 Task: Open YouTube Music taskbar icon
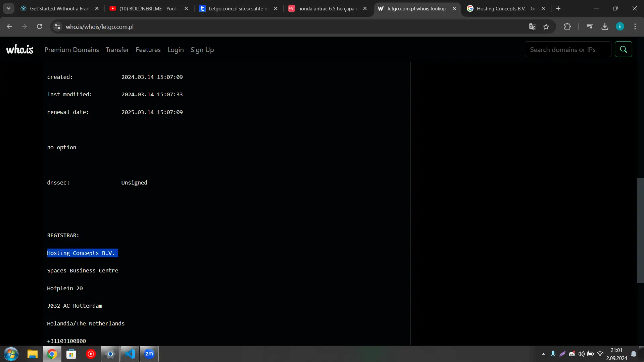tap(91, 354)
